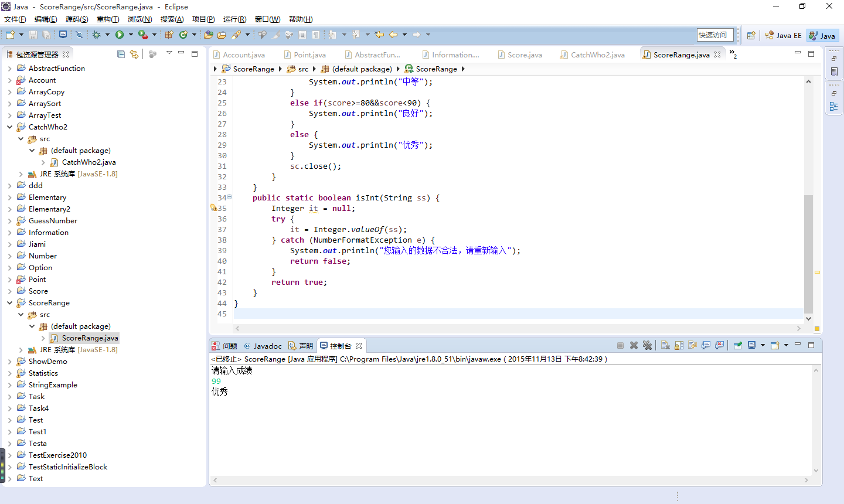Click Display Selected Console monitor icon

pos(751,345)
